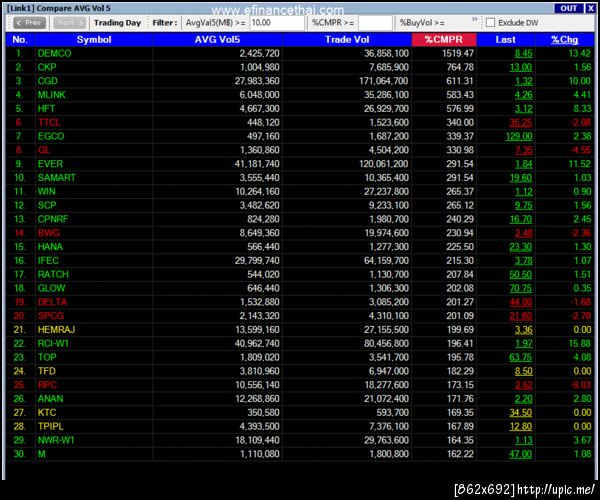Select the SPCG symbol
Viewport: 600px width, 500px height.
pyautogui.click(x=51, y=316)
